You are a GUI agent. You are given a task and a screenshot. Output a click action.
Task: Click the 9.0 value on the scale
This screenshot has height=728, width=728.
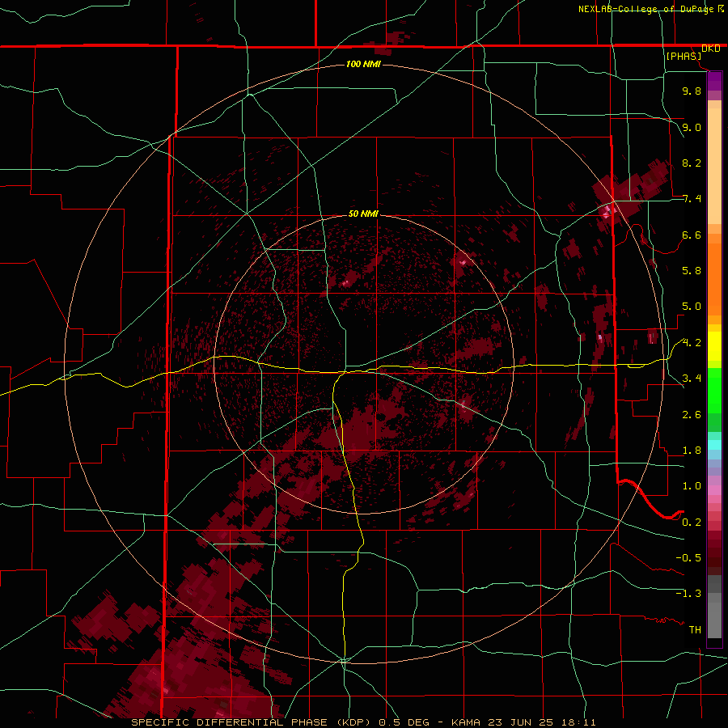click(x=692, y=127)
